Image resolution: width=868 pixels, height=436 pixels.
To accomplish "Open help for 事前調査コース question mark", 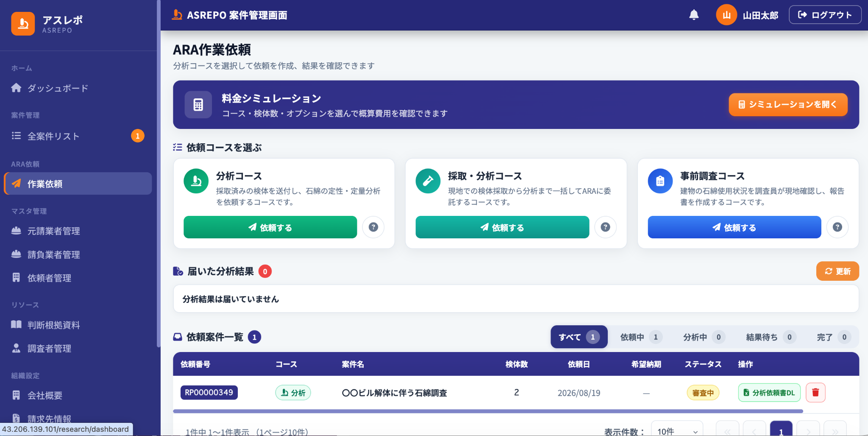I will (x=837, y=227).
